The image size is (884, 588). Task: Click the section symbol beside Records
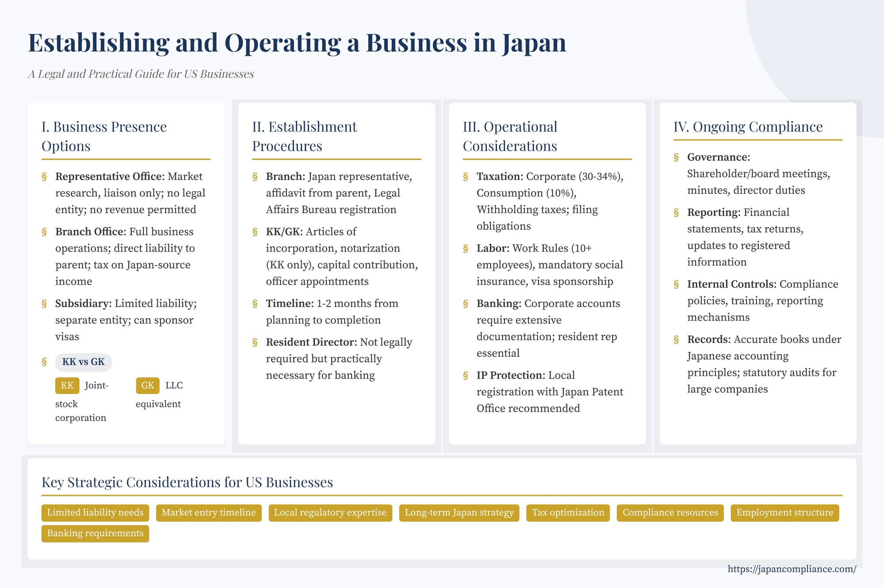676,340
